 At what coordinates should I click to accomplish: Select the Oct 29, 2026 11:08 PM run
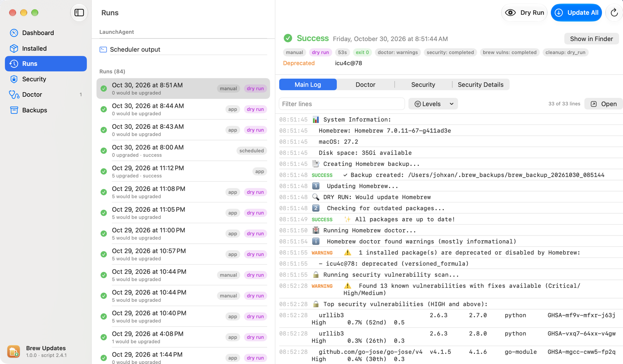point(183,192)
